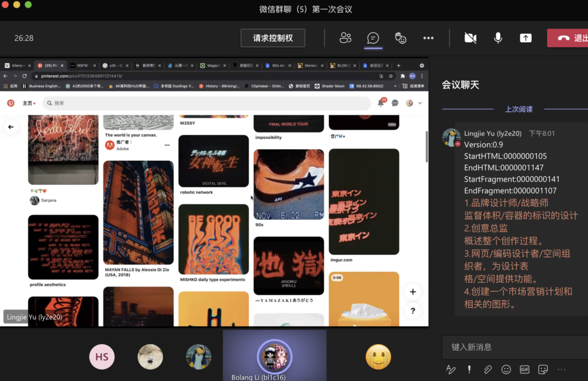Bookmark page with star icon
Screen dimensions: 588x381
point(390,76)
